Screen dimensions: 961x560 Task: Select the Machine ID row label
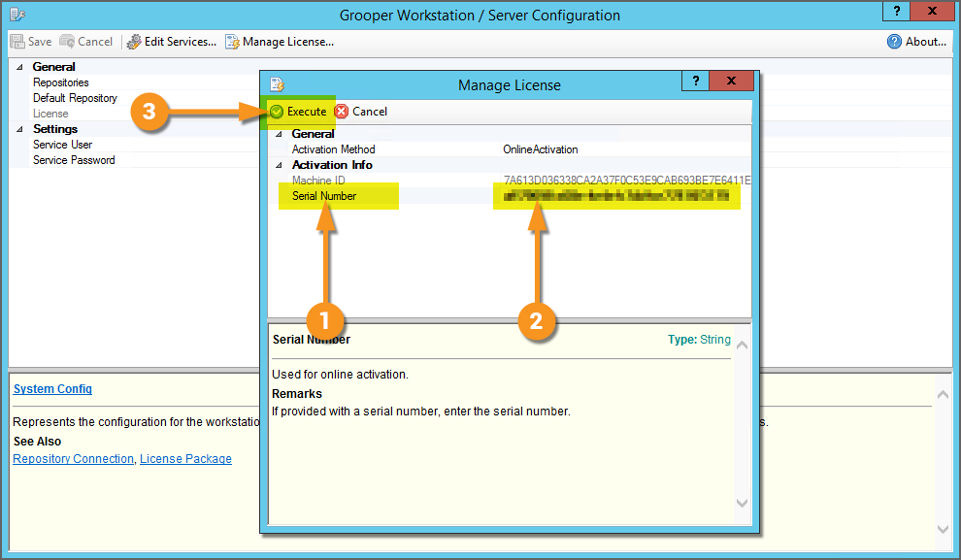pos(318,181)
